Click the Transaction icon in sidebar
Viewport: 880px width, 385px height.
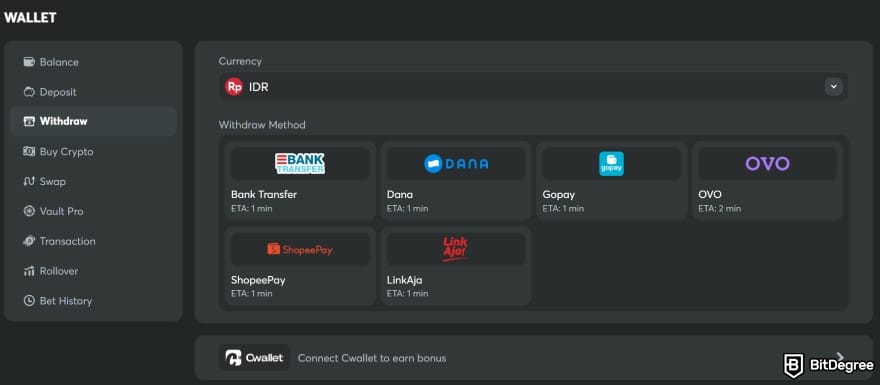(29, 241)
